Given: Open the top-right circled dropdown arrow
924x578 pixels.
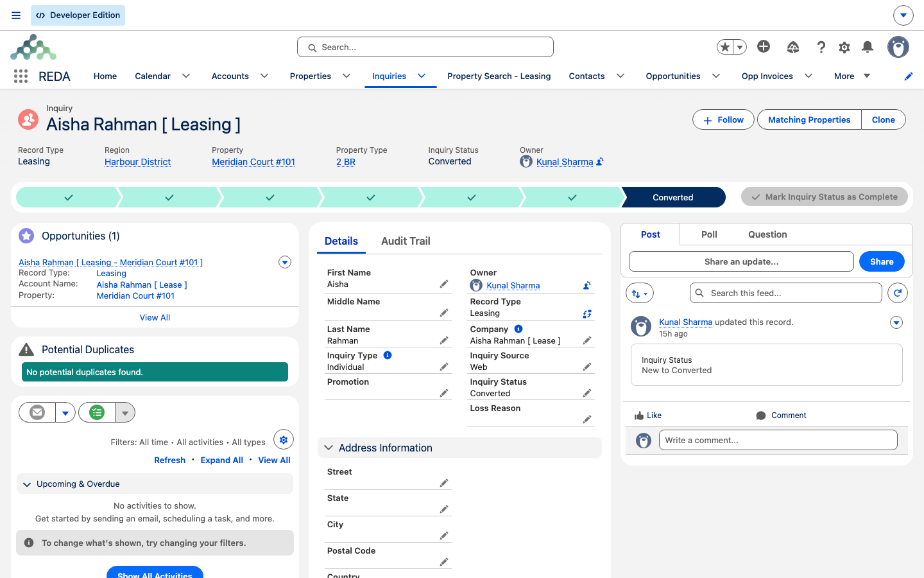Looking at the screenshot, I should coord(903,15).
